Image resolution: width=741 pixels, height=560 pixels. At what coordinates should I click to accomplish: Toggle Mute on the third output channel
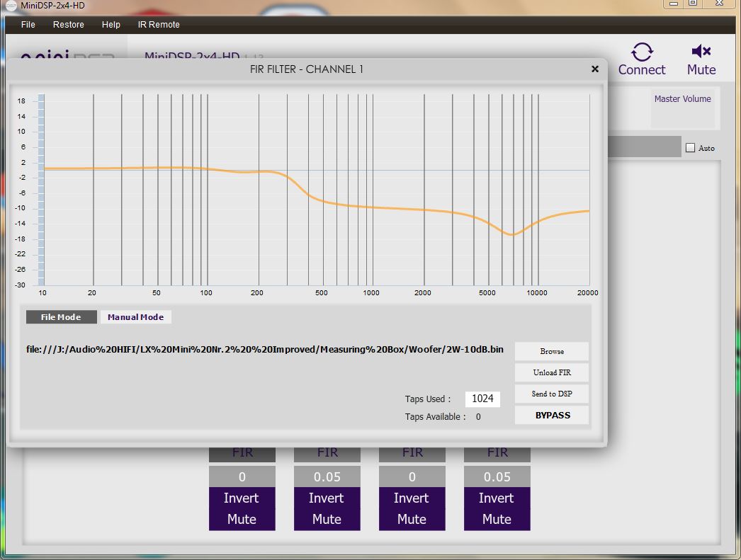[x=412, y=520]
